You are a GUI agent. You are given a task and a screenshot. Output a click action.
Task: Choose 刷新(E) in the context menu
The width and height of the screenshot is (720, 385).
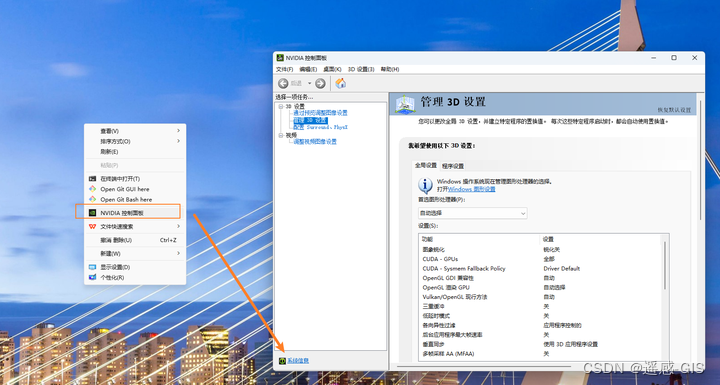[135, 152]
